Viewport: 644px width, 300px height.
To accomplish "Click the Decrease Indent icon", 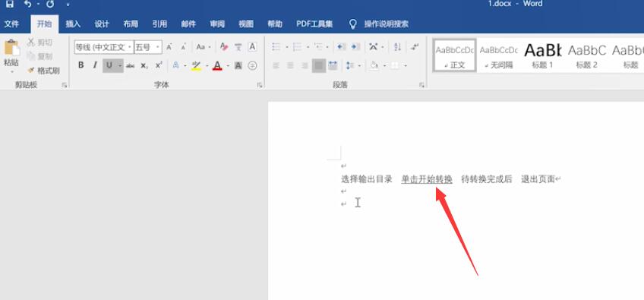I will 341,47.
